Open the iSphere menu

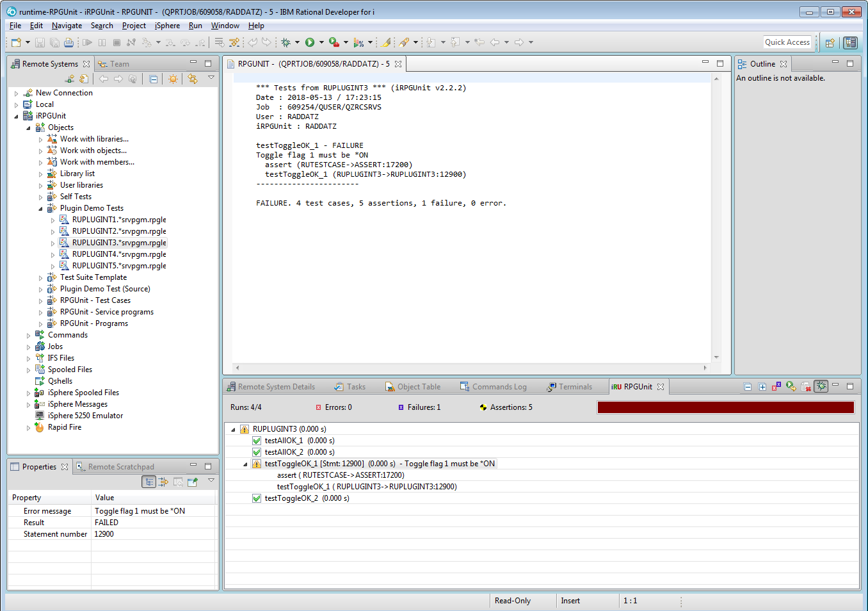[167, 26]
